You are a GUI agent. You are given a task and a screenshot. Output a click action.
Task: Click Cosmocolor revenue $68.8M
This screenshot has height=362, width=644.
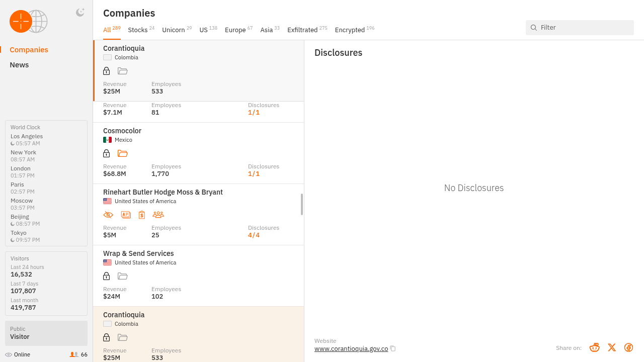(x=115, y=174)
